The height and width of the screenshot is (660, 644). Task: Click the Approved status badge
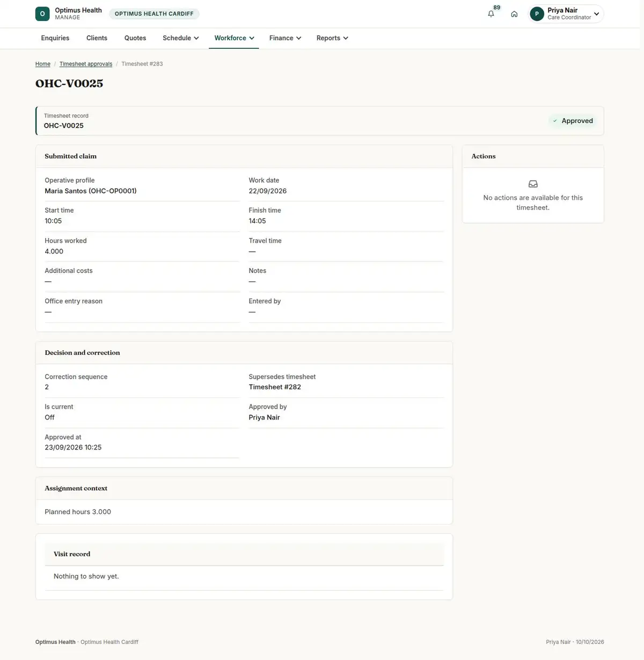click(x=572, y=121)
